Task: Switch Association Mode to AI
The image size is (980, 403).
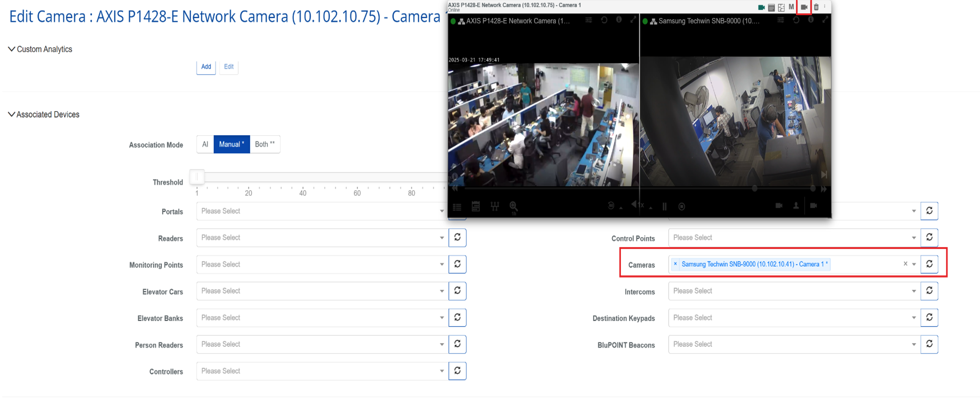Action: 205,144
